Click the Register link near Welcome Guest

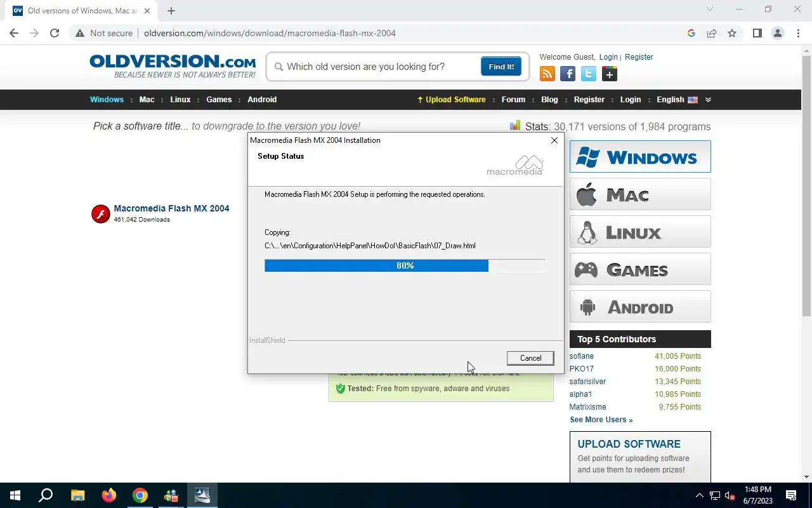[x=639, y=57]
